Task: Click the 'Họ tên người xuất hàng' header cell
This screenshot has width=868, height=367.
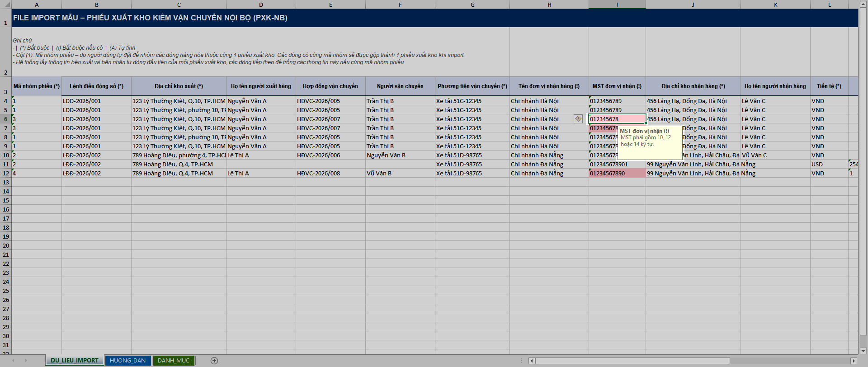Action: (x=261, y=86)
